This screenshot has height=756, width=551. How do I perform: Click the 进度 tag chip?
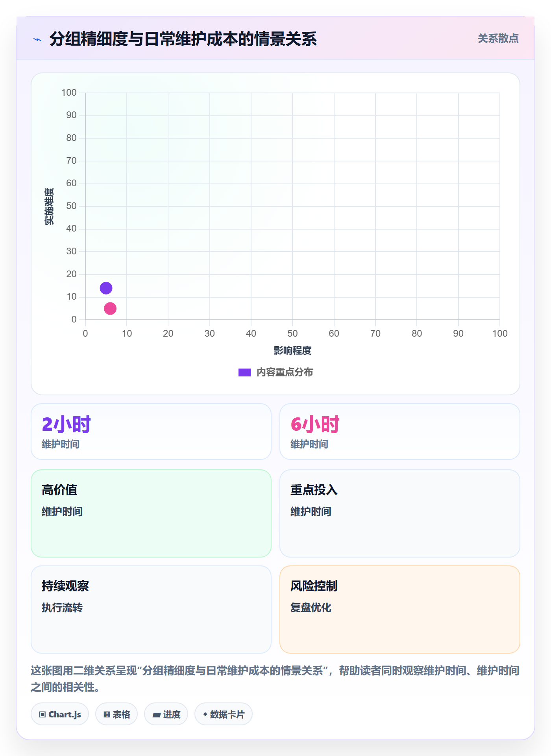click(x=166, y=714)
